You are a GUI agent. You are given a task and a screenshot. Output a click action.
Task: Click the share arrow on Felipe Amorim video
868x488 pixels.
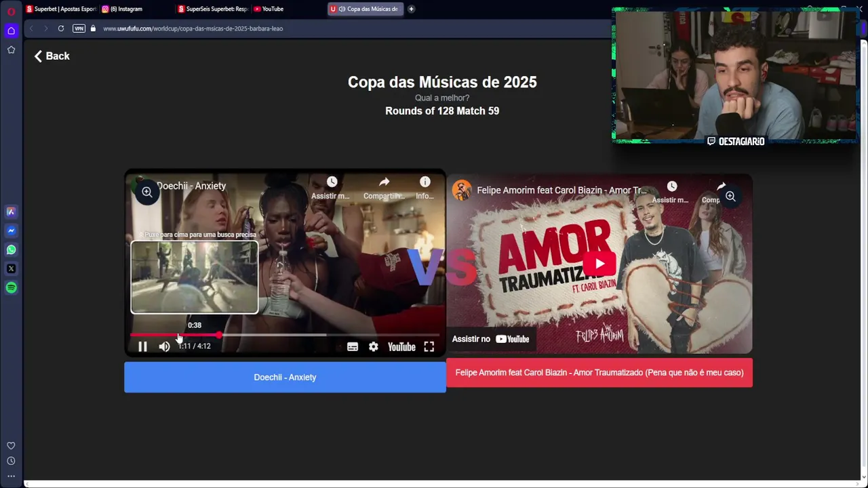pos(721,186)
